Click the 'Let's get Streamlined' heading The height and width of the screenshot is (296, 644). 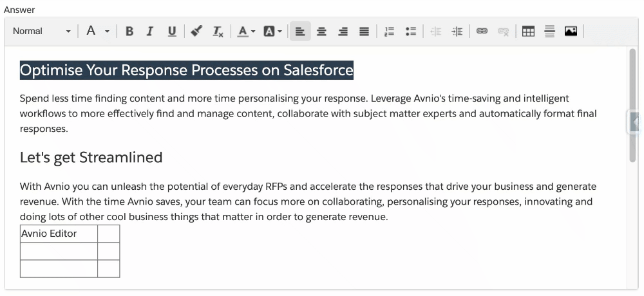[x=91, y=157]
